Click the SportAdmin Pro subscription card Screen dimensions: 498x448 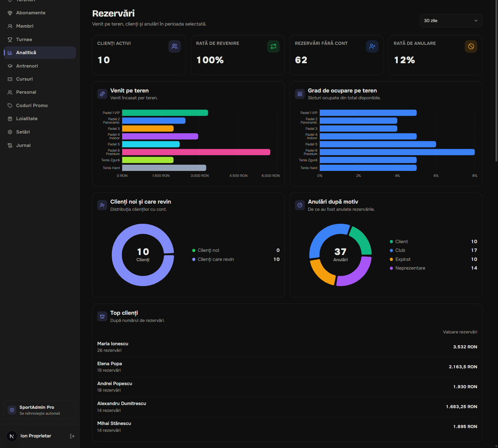tap(40, 410)
